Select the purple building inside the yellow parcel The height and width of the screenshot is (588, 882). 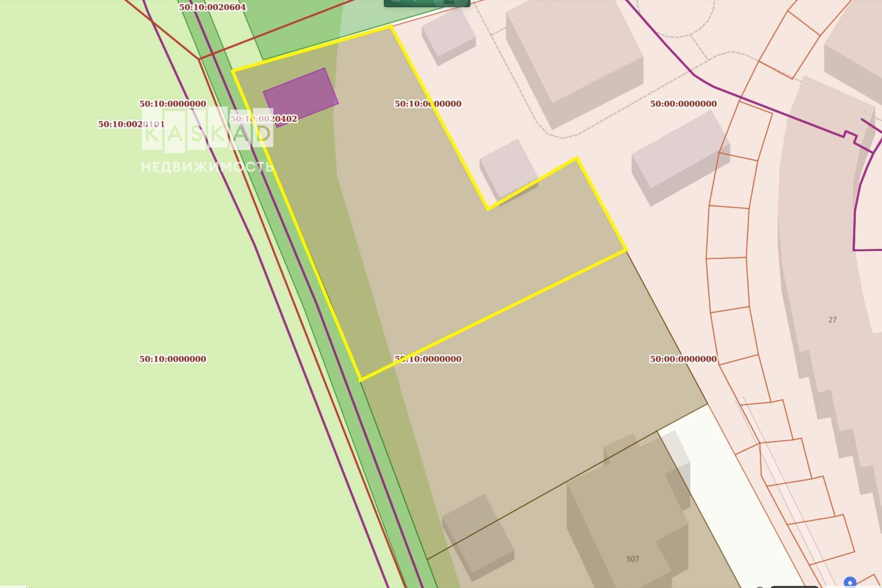[301, 97]
